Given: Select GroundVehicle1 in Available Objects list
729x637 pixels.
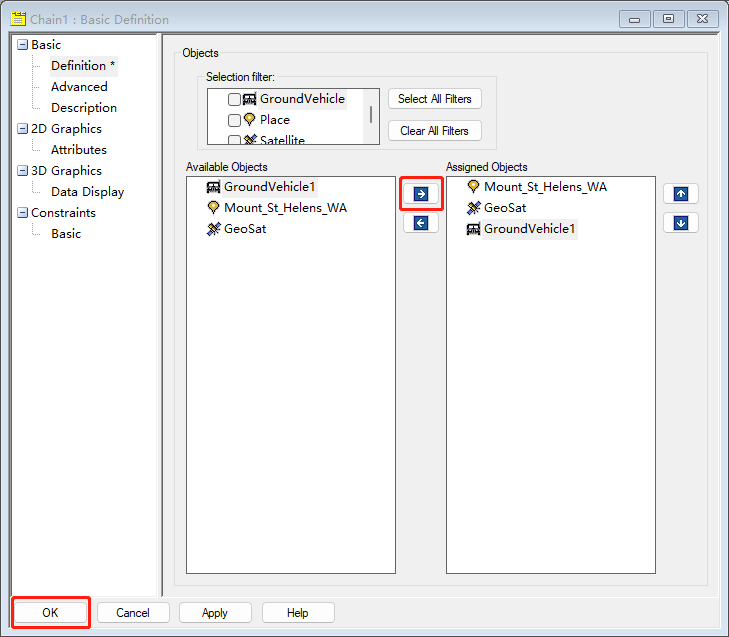Looking at the screenshot, I should coord(268,187).
